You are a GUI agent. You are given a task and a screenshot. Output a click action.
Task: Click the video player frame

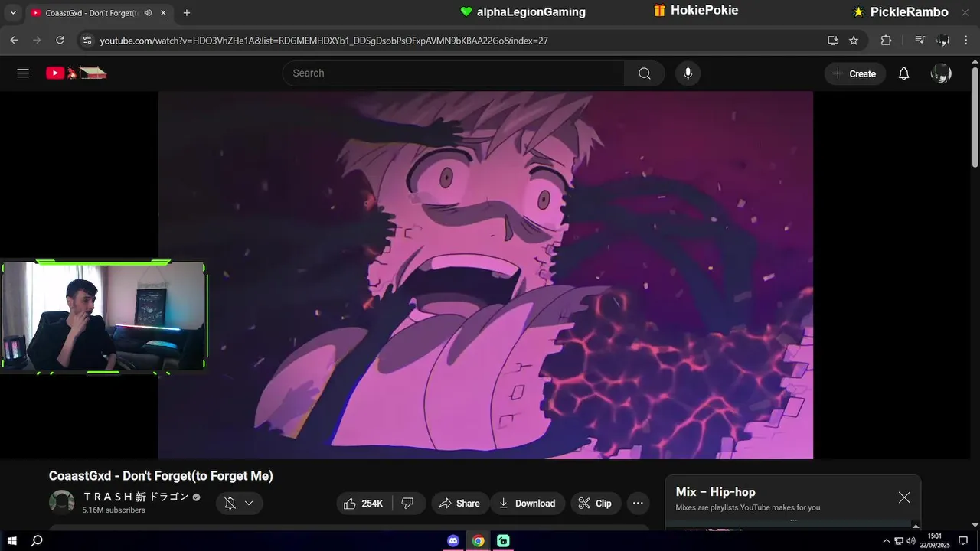[x=485, y=275]
